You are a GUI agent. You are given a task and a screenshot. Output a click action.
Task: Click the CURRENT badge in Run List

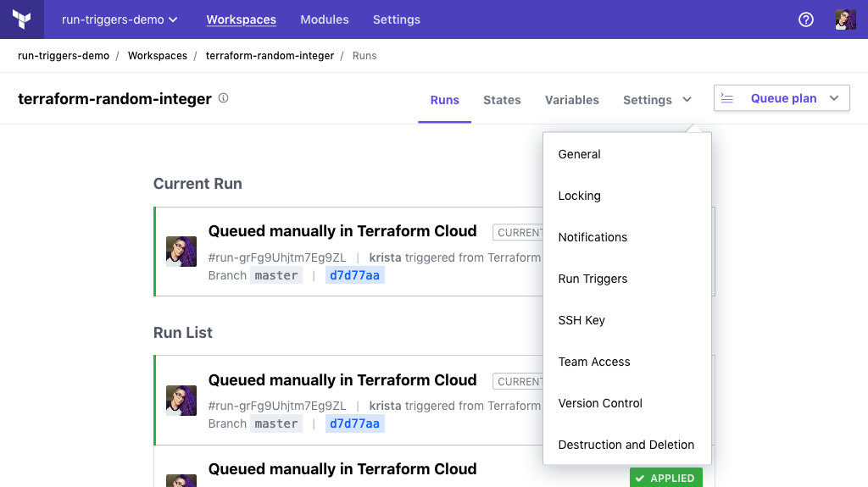tap(518, 381)
